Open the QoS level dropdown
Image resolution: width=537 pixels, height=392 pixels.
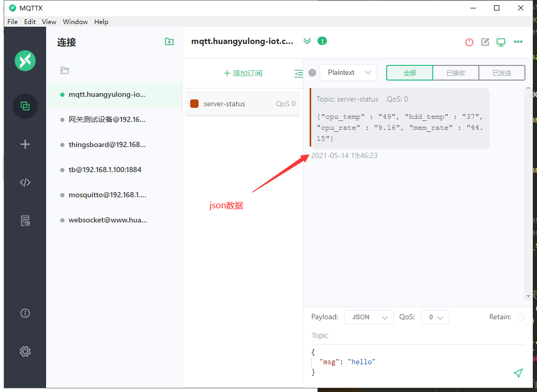(435, 317)
